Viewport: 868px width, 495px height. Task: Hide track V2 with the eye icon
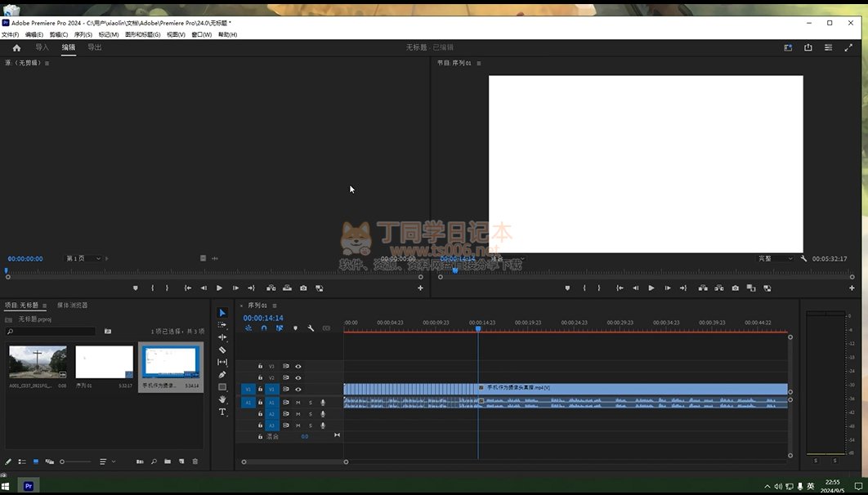click(x=298, y=378)
